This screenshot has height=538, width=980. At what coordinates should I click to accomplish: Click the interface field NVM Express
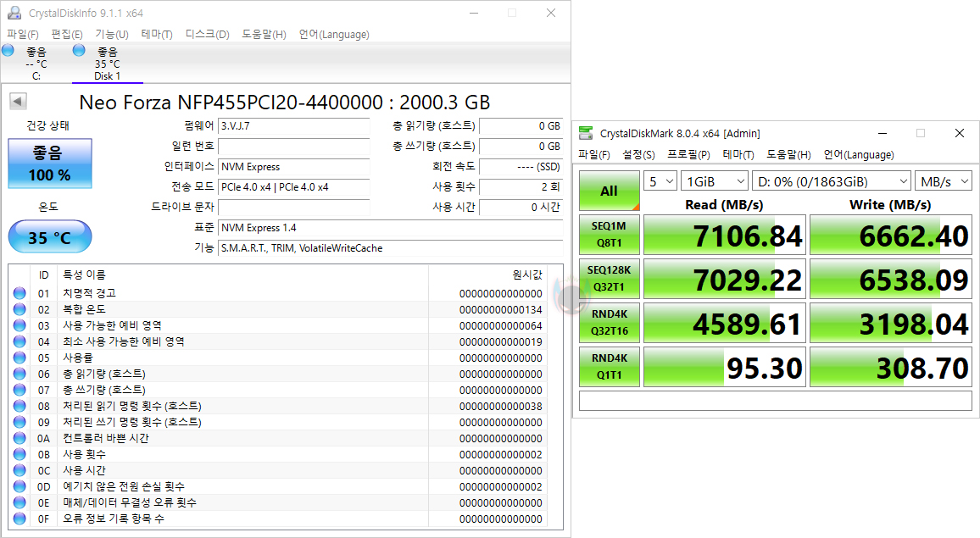[x=294, y=167]
